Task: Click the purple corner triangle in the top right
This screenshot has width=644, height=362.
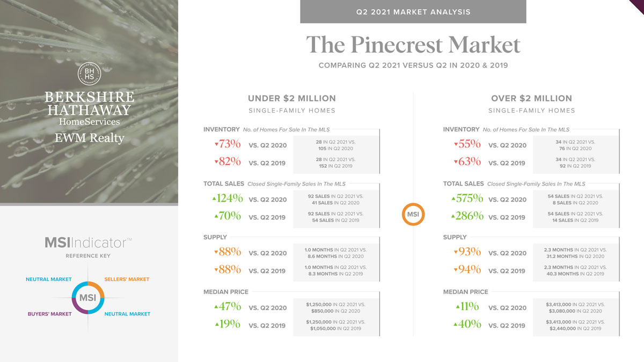Action: pyautogui.click(x=636, y=6)
